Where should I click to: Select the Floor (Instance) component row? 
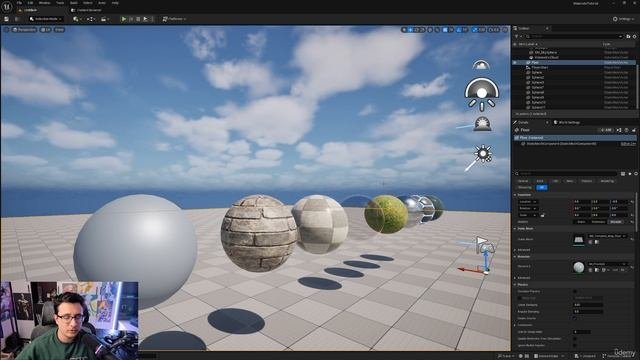pos(575,138)
